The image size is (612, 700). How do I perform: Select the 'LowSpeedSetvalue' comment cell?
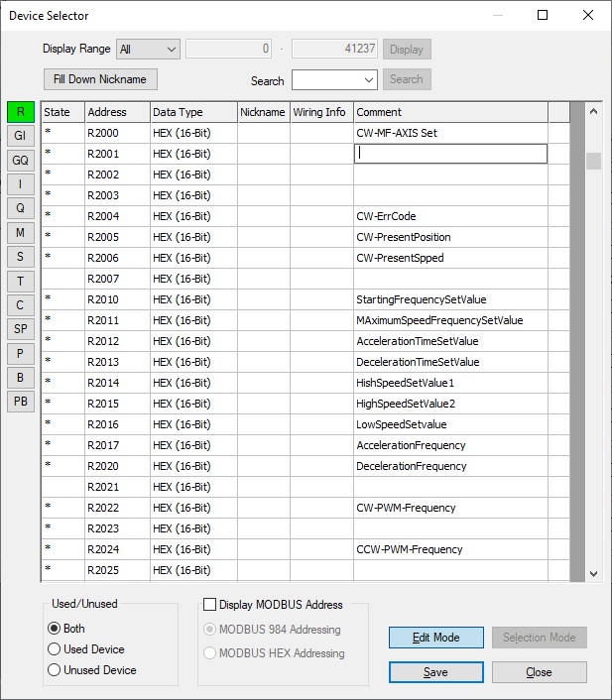tap(450, 424)
